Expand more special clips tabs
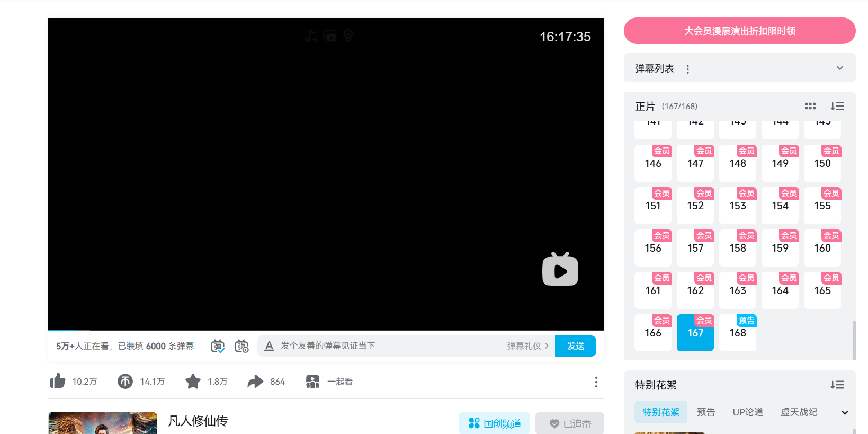 point(844,412)
